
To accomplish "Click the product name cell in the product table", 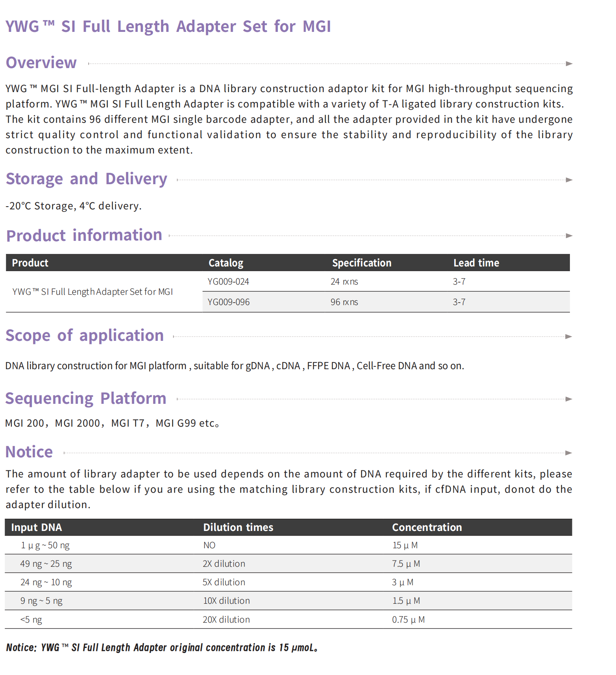I will pos(92,292).
